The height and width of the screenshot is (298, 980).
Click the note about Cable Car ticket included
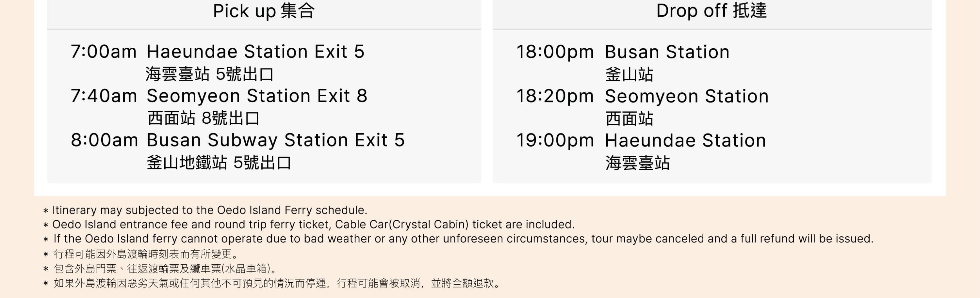[x=313, y=225]
